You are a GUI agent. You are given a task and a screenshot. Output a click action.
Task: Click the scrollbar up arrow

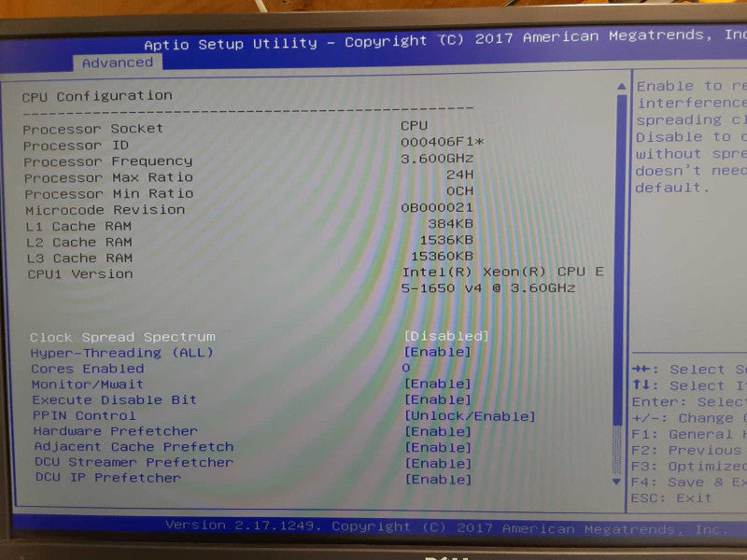pos(621,86)
